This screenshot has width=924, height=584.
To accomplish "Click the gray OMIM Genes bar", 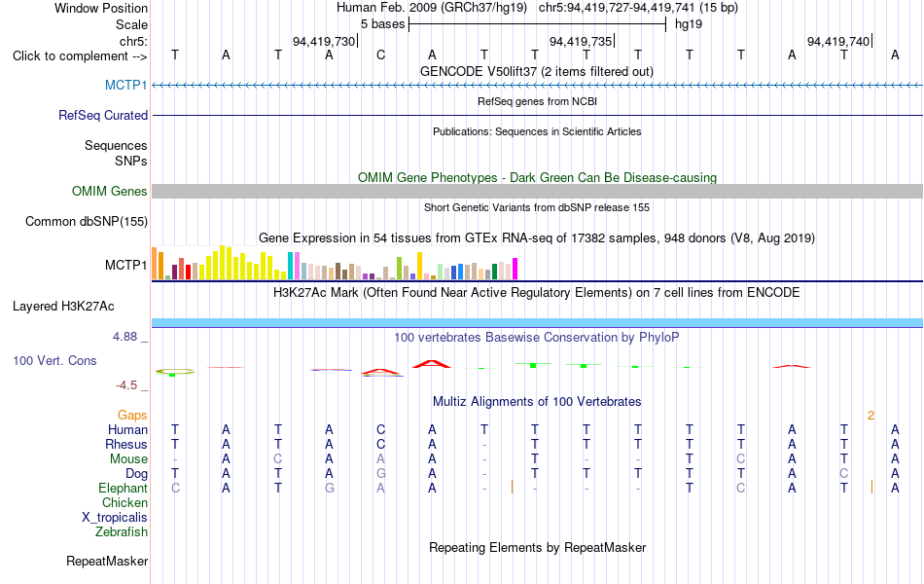I will click(x=538, y=191).
